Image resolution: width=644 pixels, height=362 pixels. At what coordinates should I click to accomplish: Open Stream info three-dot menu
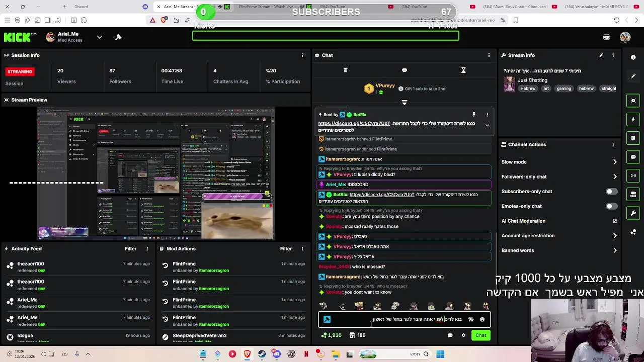pyautogui.click(x=613, y=55)
